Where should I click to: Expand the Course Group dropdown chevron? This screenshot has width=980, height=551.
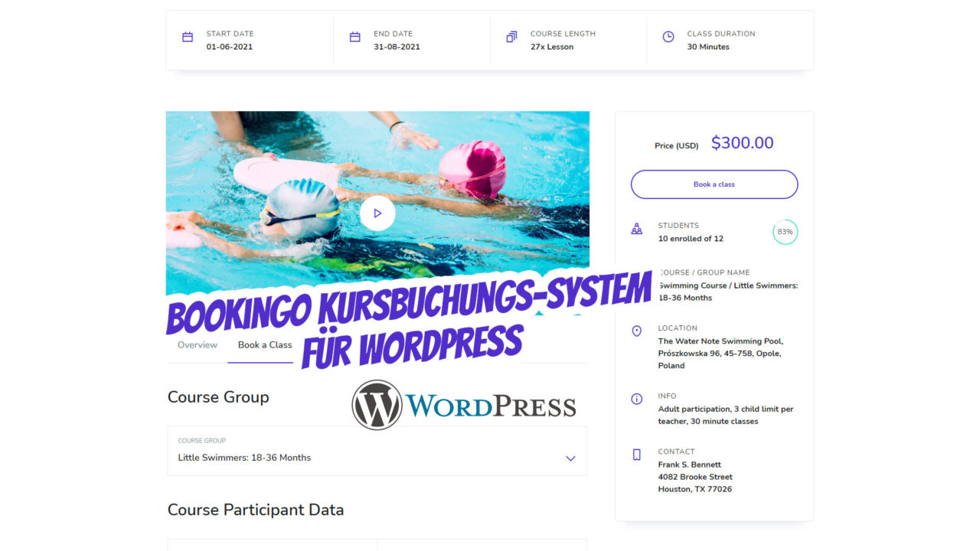click(x=570, y=458)
